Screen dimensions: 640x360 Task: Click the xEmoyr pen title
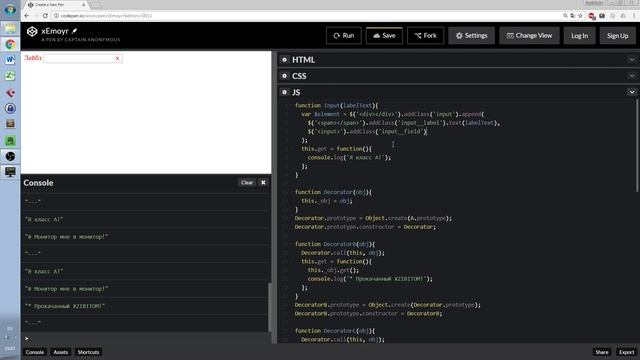[55, 31]
